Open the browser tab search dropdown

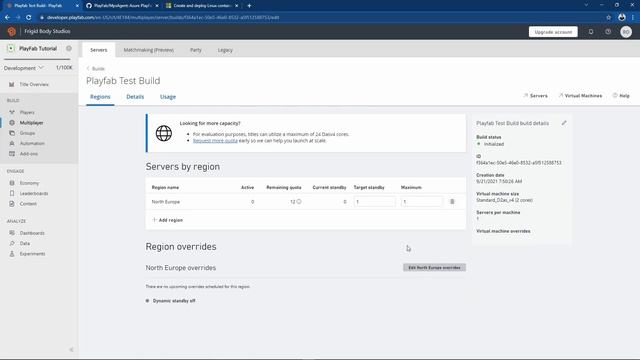(x=586, y=5)
